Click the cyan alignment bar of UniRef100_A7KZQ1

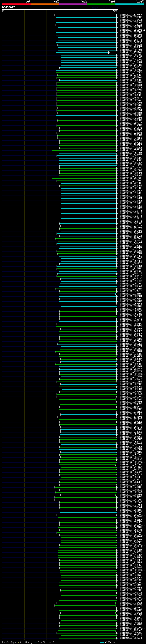(x=82, y=53)
